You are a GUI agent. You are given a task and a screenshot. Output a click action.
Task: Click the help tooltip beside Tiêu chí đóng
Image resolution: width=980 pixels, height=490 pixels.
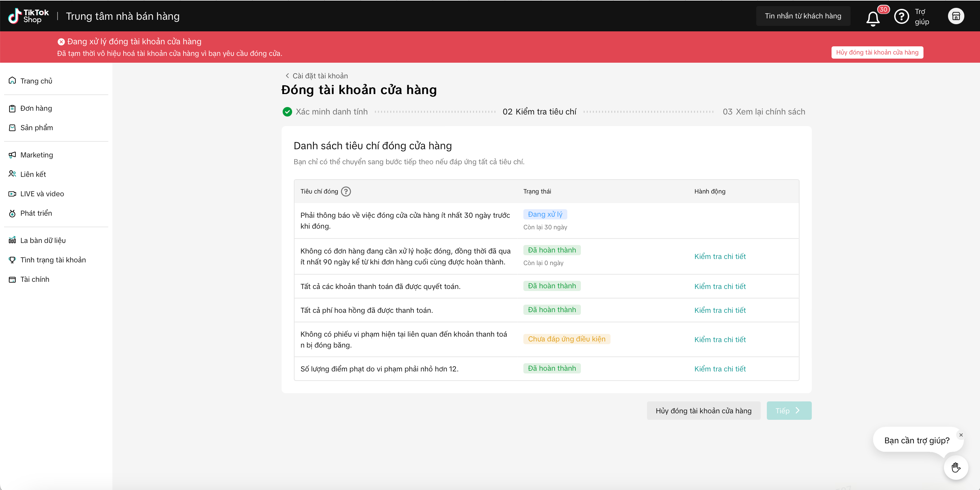point(346,192)
